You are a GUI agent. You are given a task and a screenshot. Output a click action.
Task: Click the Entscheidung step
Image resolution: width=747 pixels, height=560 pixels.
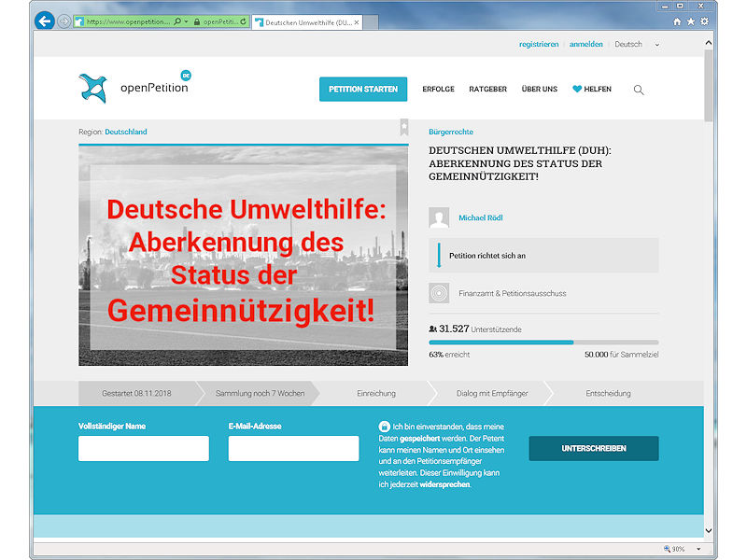(608, 393)
